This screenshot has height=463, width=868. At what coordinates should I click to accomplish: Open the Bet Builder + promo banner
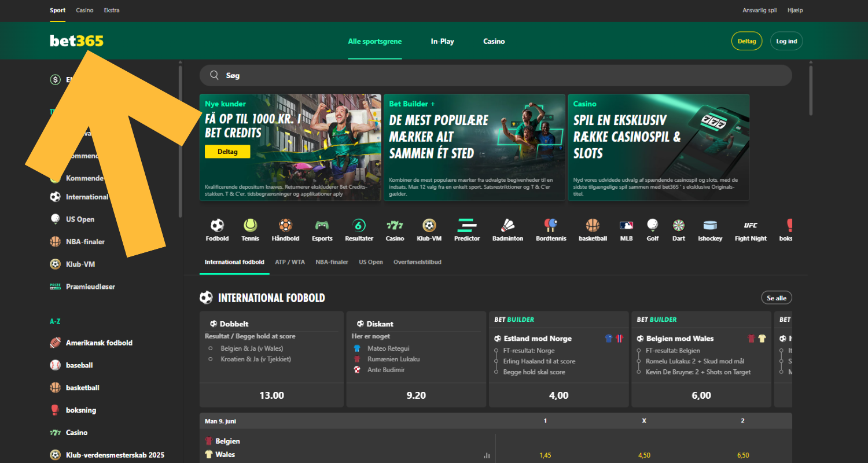point(474,148)
